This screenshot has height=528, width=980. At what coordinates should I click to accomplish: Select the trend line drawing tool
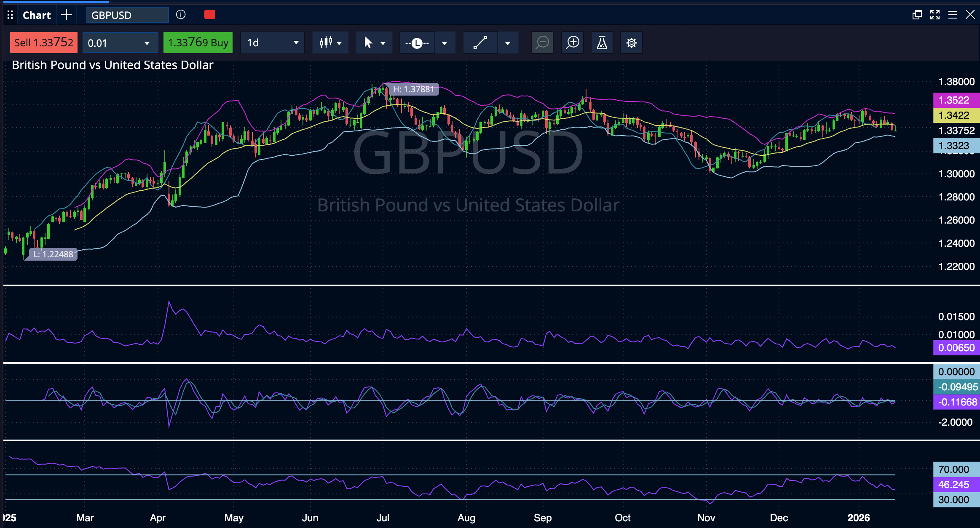pyautogui.click(x=480, y=43)
